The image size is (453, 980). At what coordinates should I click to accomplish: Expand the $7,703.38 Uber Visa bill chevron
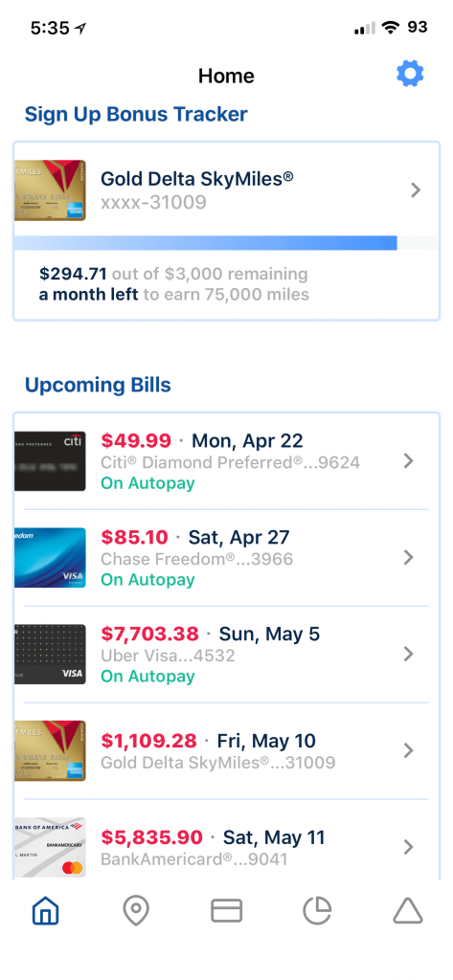click(409, 654)
